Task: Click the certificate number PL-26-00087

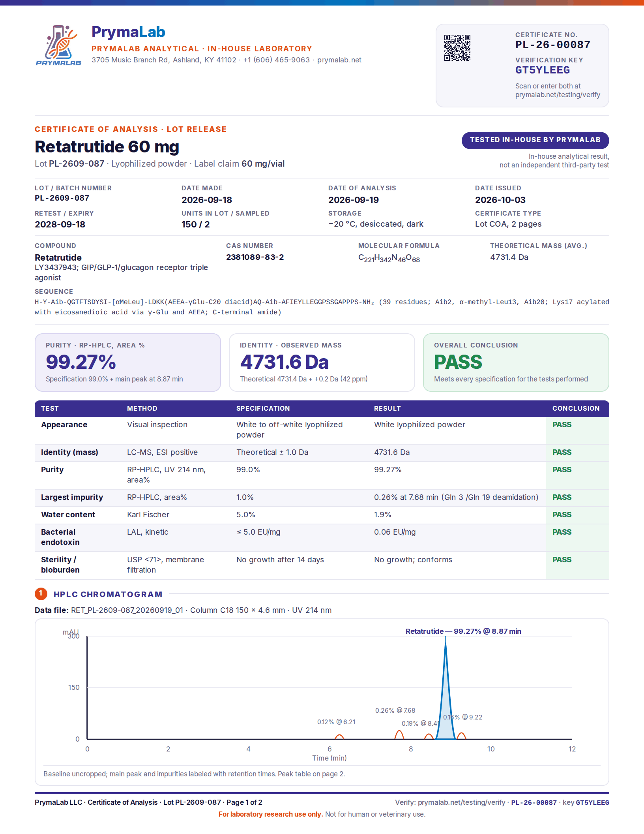Action: tap(552, 45)
